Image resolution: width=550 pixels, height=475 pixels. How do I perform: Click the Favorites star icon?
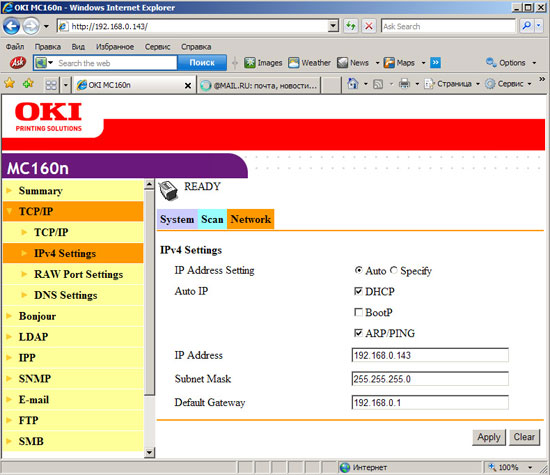(x=10, y=83)
